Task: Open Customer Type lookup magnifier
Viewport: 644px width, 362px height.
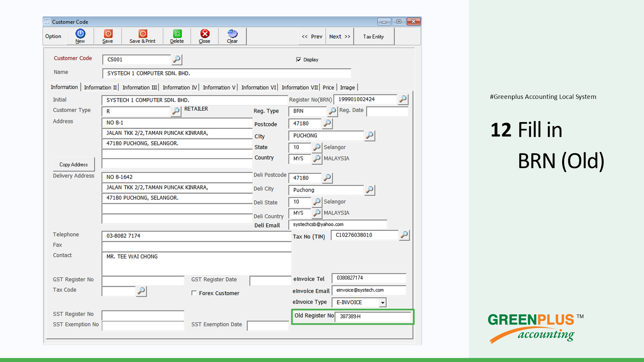Action: [176, 111]
